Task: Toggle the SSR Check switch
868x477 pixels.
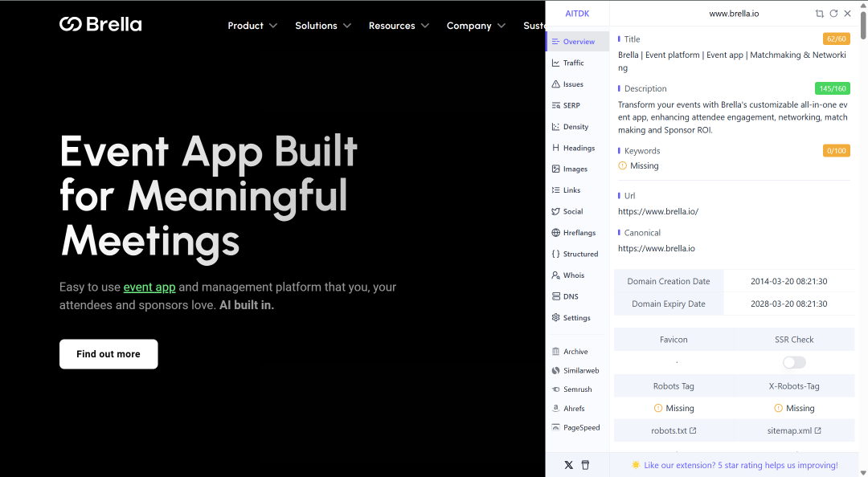Action: [794, 362]
